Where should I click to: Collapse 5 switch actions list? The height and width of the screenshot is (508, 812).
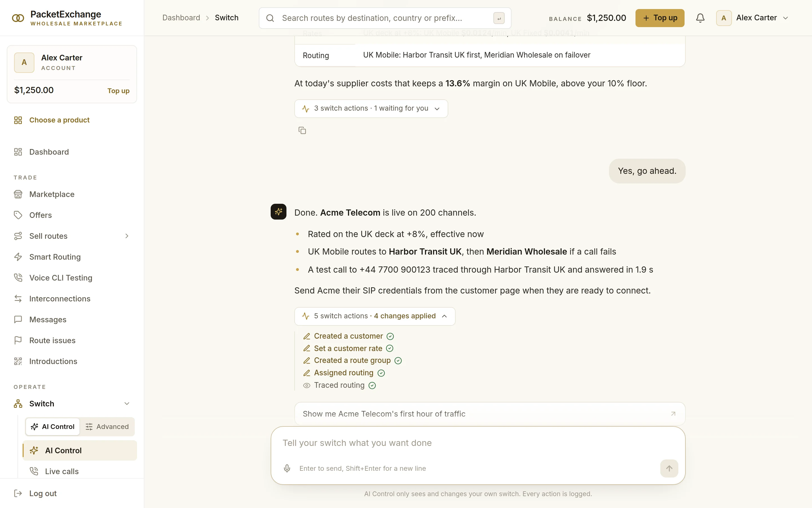click(375, 316)
